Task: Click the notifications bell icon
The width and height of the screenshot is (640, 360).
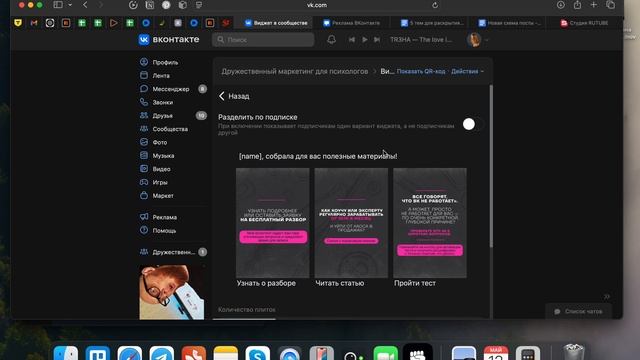Action: click(331, 40)
